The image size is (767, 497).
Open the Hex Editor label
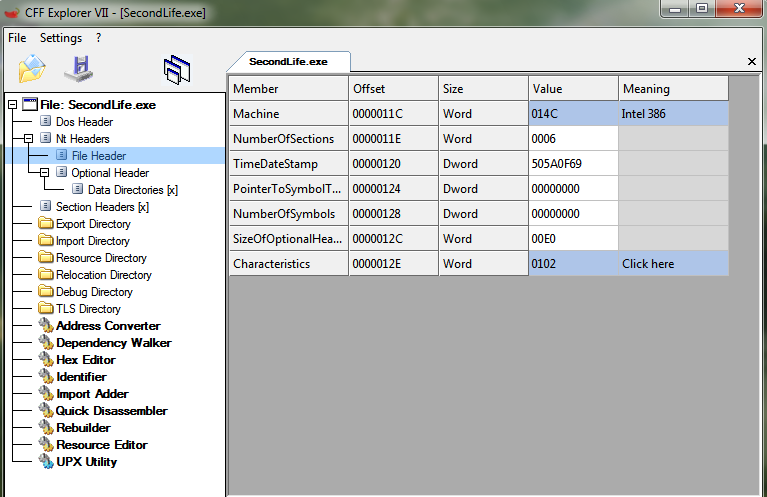[x=86, y=360]
